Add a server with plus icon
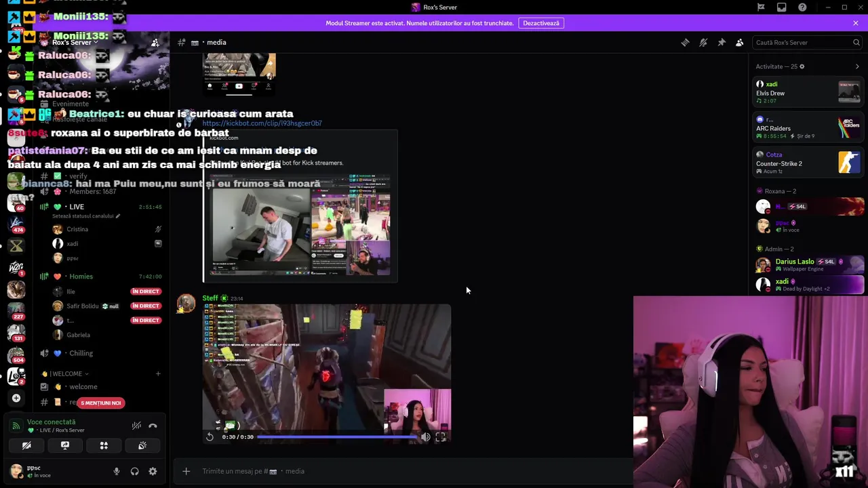The image size is (868, 488). pyautogui.click(x=16, y=398)
